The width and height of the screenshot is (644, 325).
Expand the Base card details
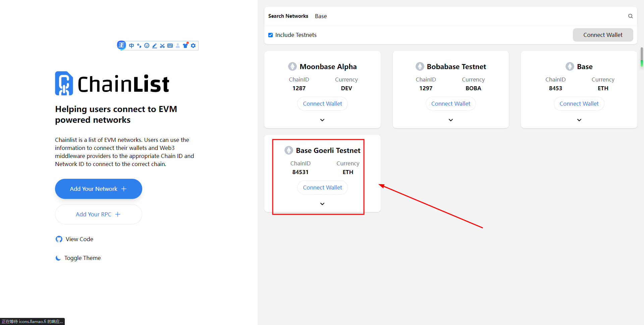pyautogui.click(x=579, y=120)
